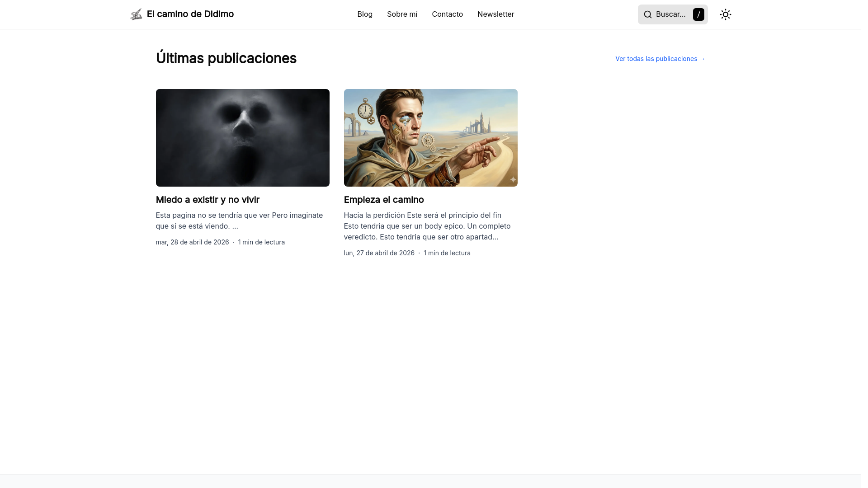Open the dark ghostly face thumbnail
The width and height of the screenshot is (868, 488).
click(243, 138)
